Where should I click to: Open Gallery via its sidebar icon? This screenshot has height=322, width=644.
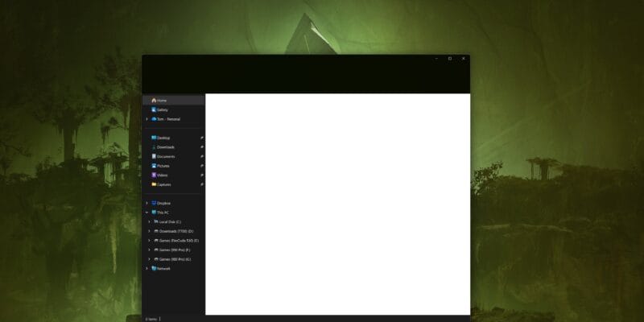point(154,109)
